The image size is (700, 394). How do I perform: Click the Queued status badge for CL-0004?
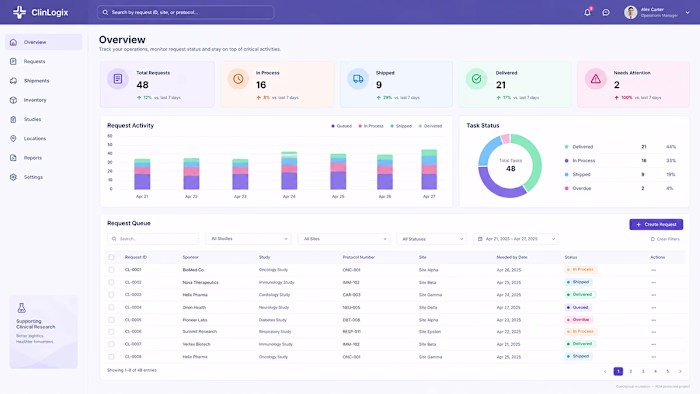click(578, 307)
